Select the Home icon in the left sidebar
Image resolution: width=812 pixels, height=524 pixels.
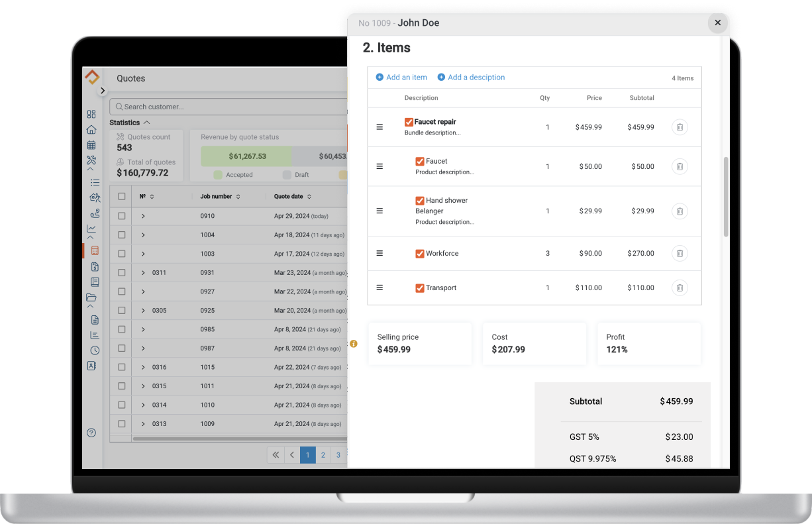[91, 129]
